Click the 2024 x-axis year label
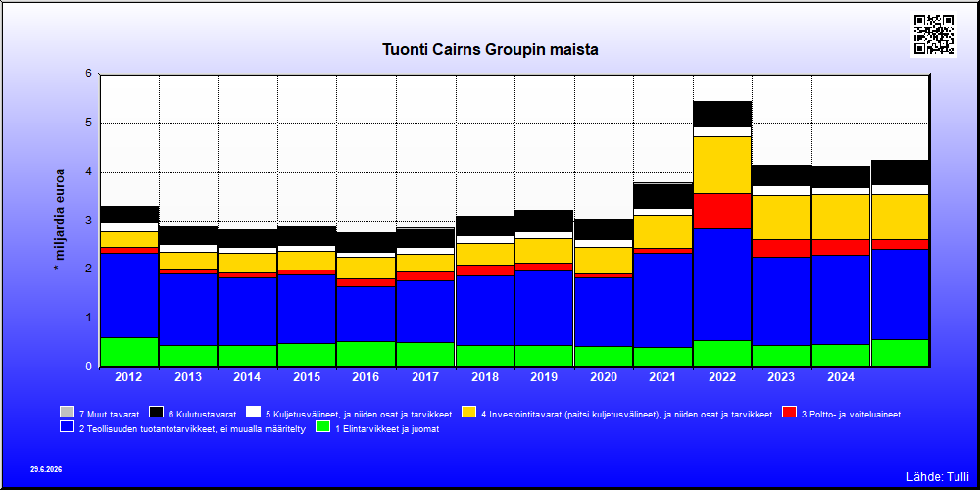The height and width of the screenshot is (490, 980). pyautogui.click(x=841, y=377)
